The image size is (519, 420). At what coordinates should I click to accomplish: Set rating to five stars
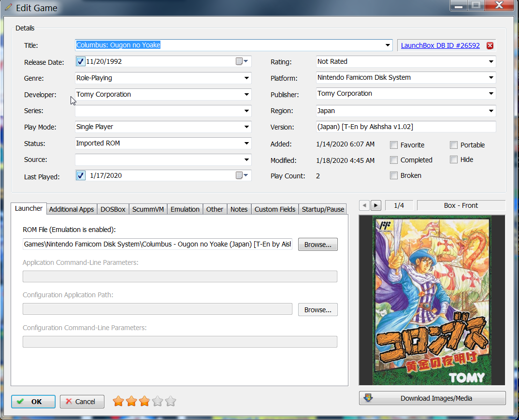[170, 401]
